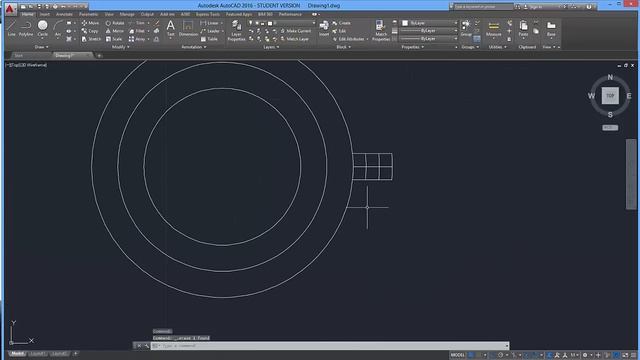The width and height of the screenshot is (640, 360).
Task: Switch to the Home ribbon tab
Action: [x=27, y=14]
